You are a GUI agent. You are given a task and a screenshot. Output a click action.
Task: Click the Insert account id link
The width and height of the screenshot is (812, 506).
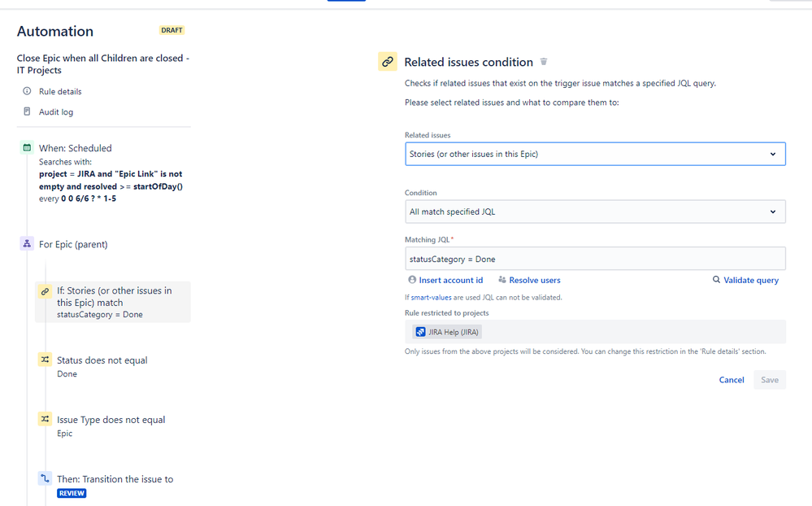click(450, 280)
